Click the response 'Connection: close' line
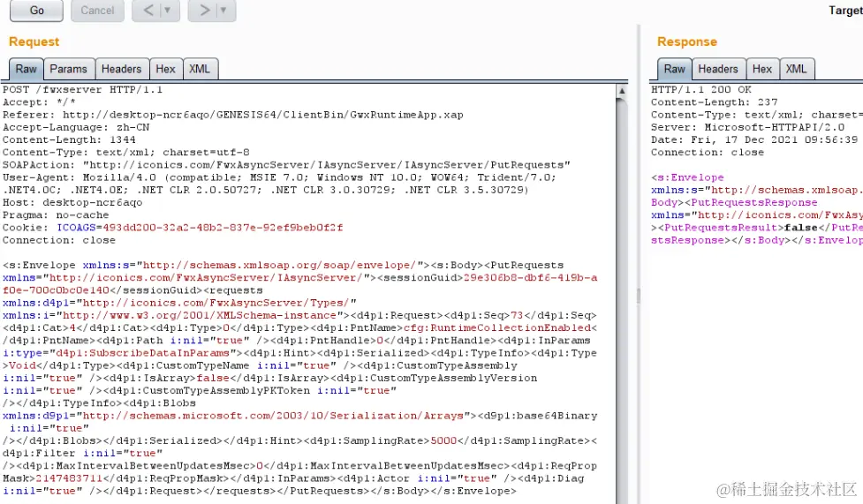The image size is (863, 504). (708, 152)
